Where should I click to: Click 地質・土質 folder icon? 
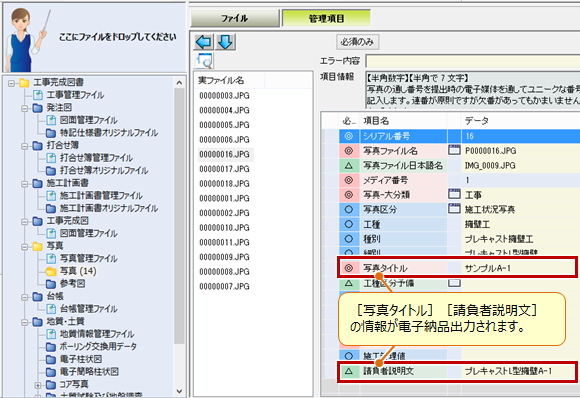tap(38, 321)
